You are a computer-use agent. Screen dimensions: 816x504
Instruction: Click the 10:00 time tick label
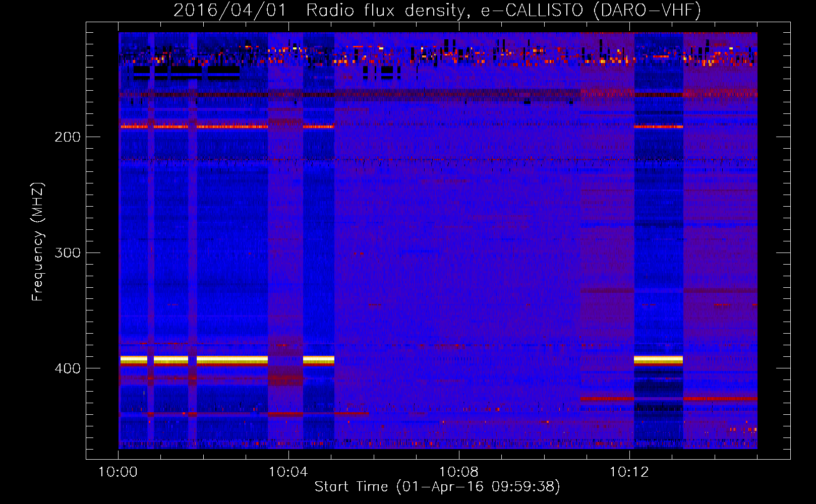[118, 472]
